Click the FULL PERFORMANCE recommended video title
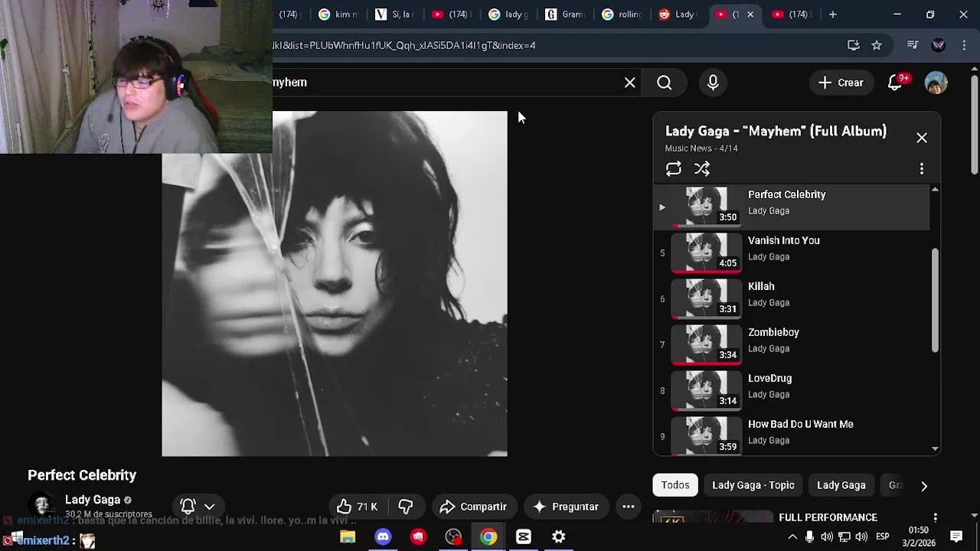The height and width of the screenshot is (551, 980). pyautogui.click(x=828, y=517)
